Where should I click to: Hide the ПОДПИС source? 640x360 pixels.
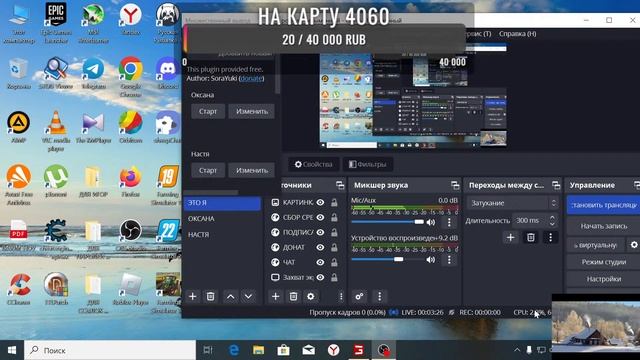320,232
